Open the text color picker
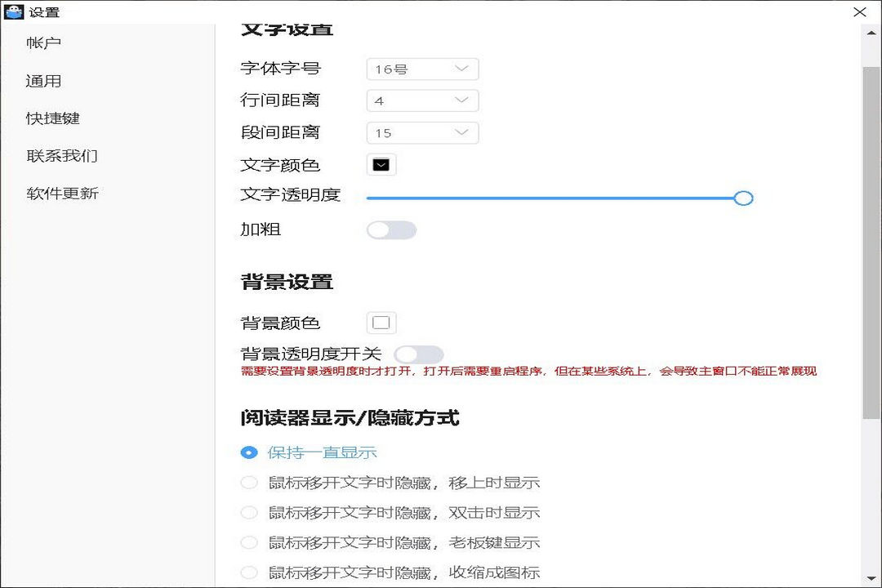 (x=381, y=163)
